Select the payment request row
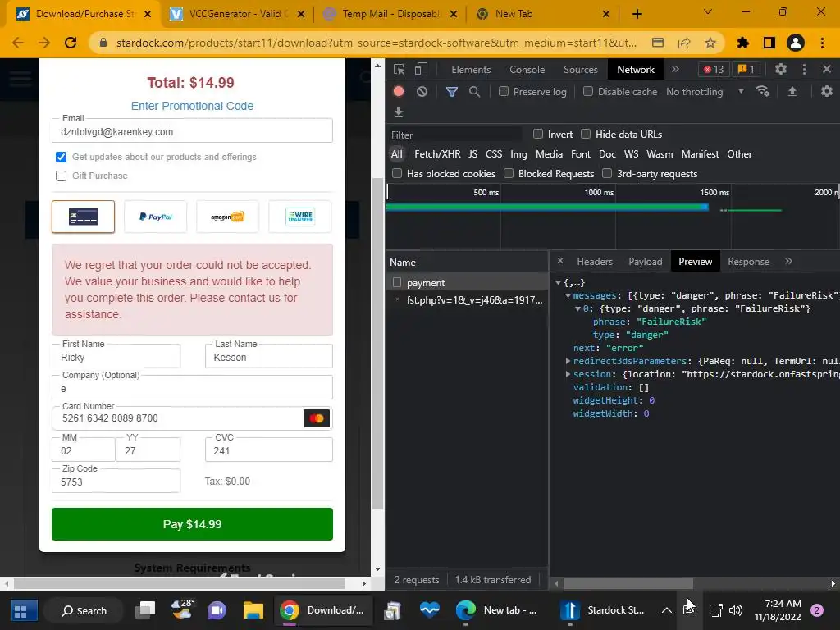Viewport: 840px width, 630px height. pos(467,283)
